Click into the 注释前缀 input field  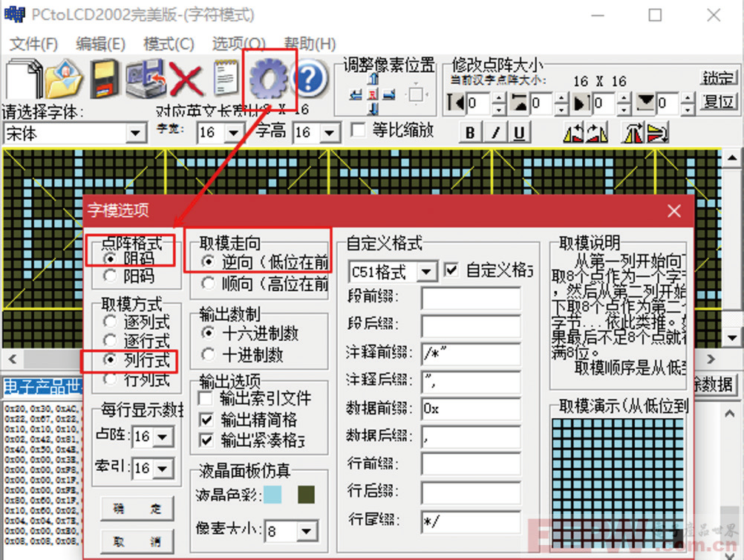point(470,353)
